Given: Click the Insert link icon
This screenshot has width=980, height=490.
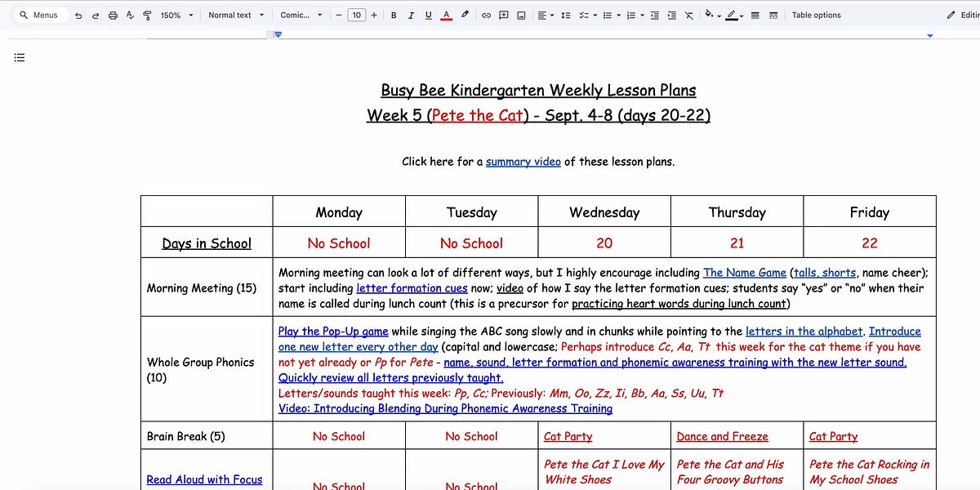Looking at the screenshot, I should point(488,14).
